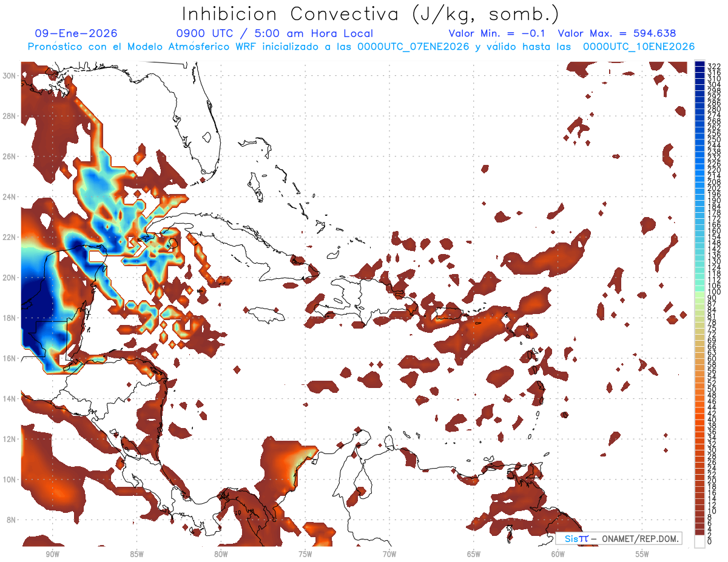Click the "60W" longitude label

(x=558, y=555)
